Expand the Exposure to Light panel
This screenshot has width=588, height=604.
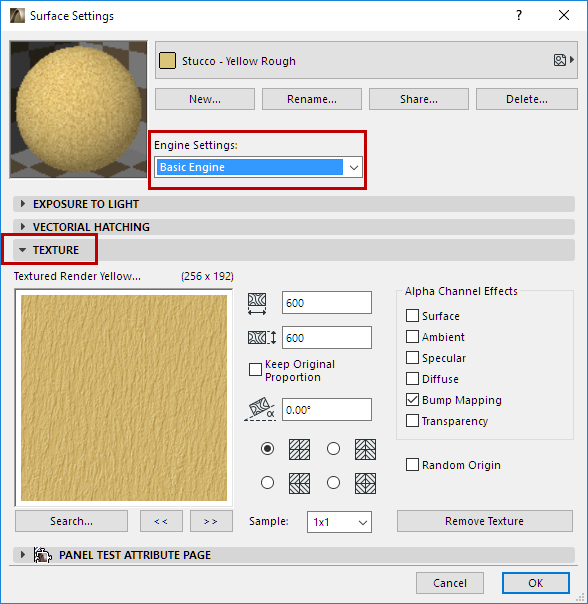point(294,204)
